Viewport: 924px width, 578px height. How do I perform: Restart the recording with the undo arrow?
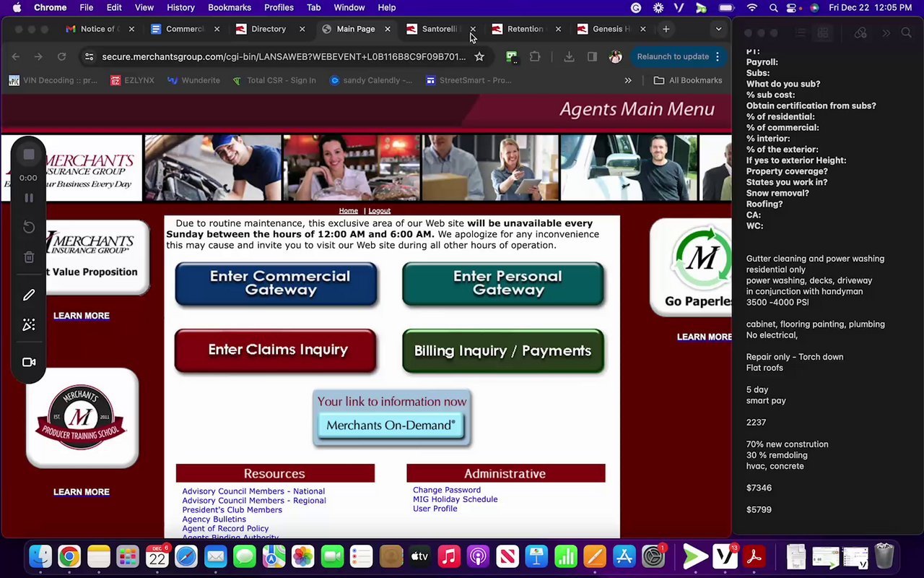pos(29,227)
